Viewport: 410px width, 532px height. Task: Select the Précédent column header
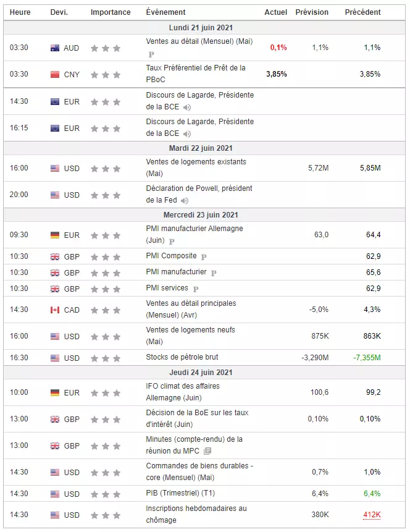click(x=363, y=12)
